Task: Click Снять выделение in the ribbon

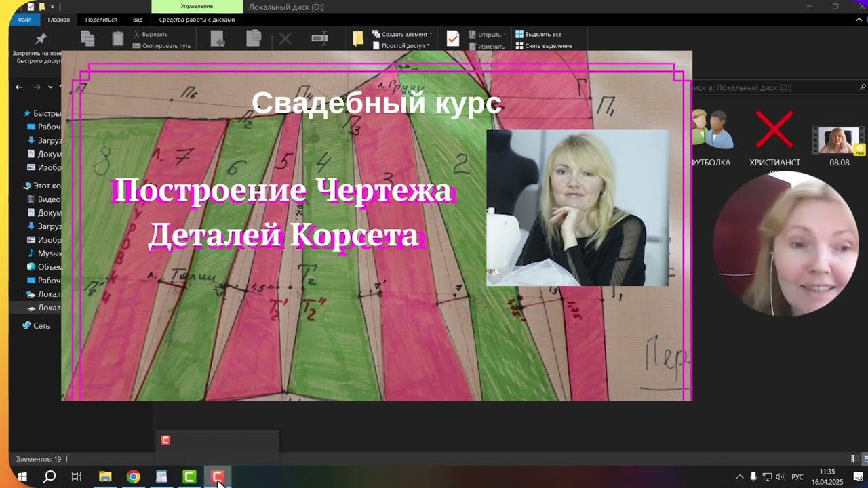Action: coord(544,46)
